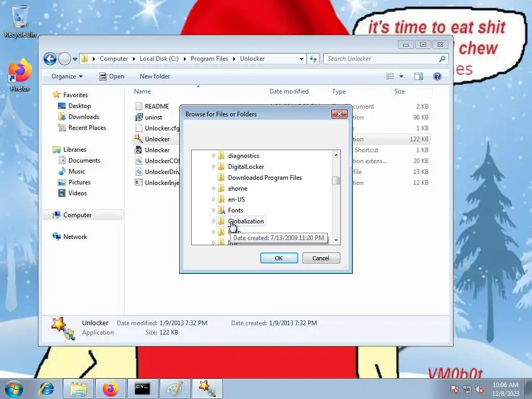Select the README file icon
The width and height of the screenshot is (532, 399).
(x=138, y=106)
